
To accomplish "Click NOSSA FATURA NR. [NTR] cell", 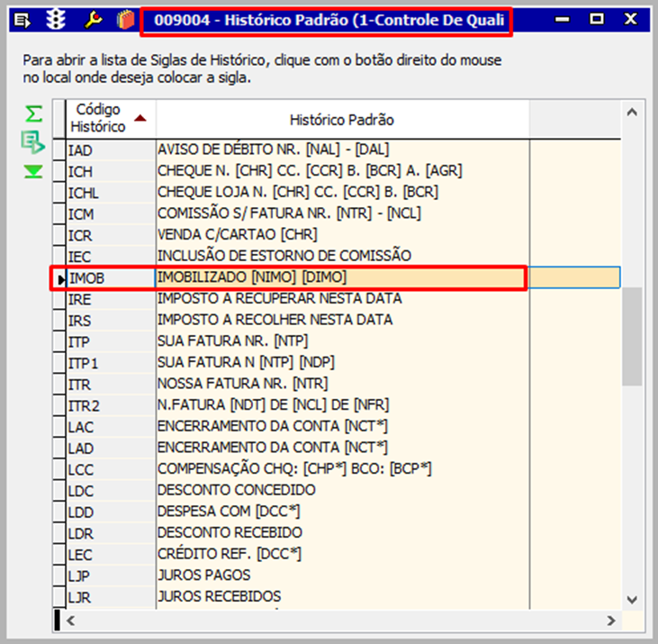I will [x=342, y=384].
